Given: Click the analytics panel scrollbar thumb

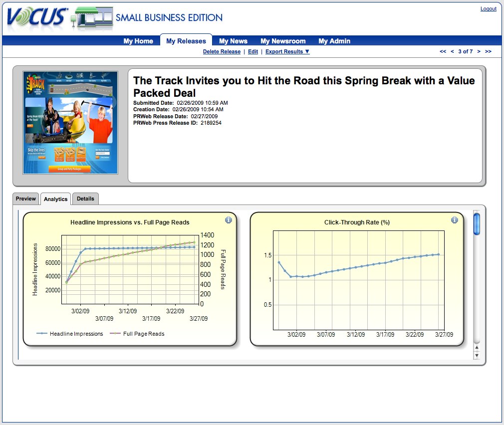Looking at the screenshot, I should click(x=477, y=223).
